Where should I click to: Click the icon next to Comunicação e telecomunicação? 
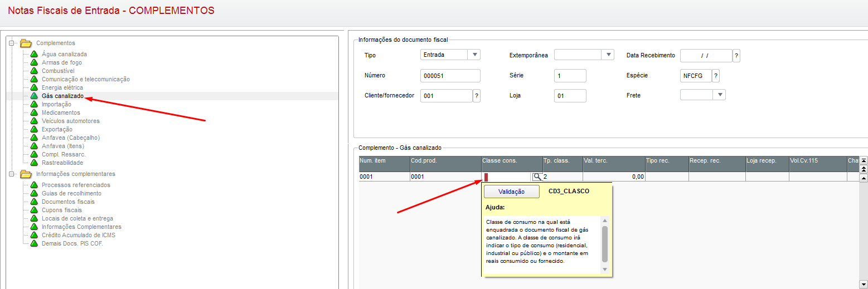(x=34, y=79)
